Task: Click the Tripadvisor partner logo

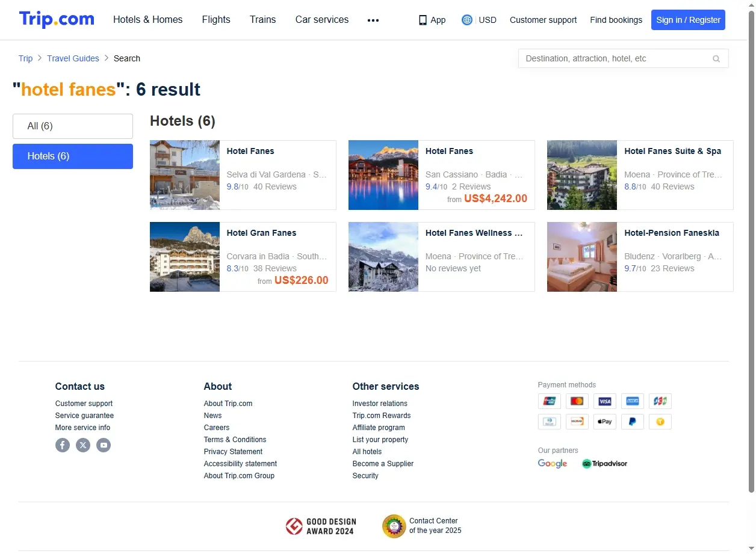Action: (605, 464)
